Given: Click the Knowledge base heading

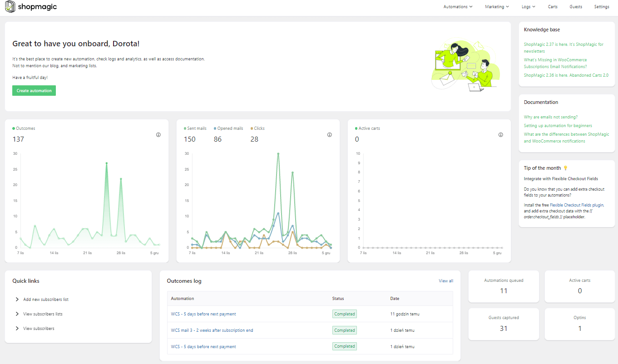Looking at the screenshot, I should point(542,30).
